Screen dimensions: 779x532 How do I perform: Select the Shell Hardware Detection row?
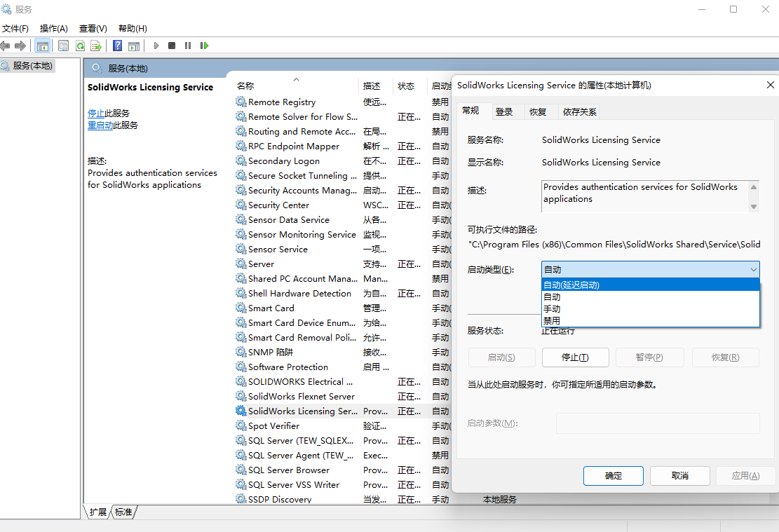(343, 294)
